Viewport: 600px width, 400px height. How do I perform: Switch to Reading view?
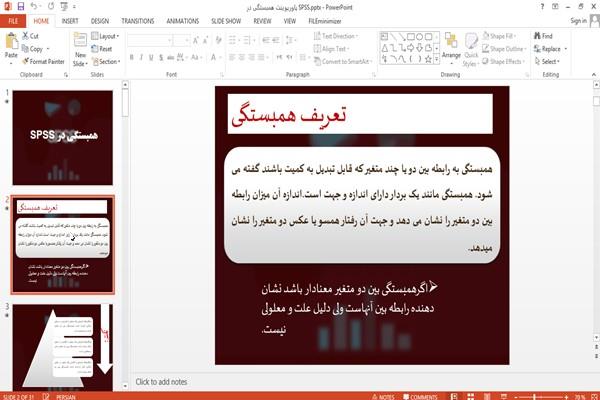(487, 397)
